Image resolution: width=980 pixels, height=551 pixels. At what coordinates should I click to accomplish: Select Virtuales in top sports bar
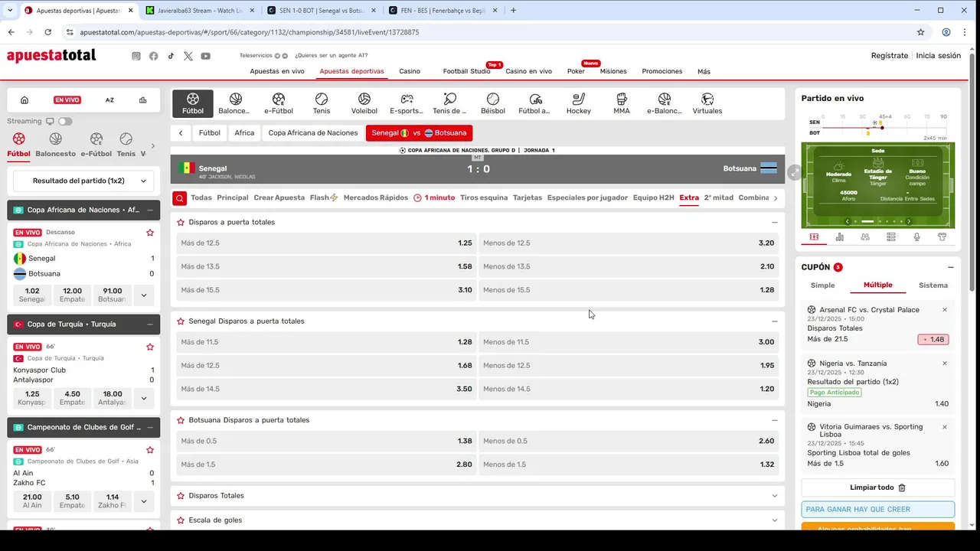[x=707, y=103]
